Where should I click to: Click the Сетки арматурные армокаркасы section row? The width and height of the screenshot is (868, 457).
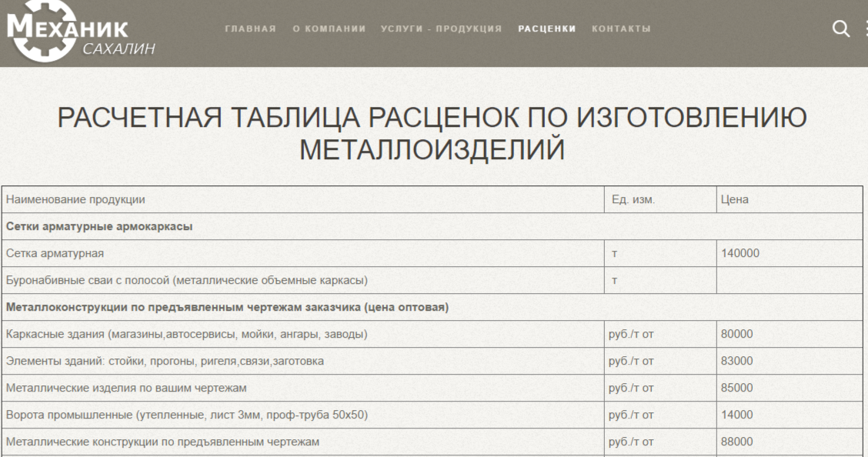coord(432,226)
